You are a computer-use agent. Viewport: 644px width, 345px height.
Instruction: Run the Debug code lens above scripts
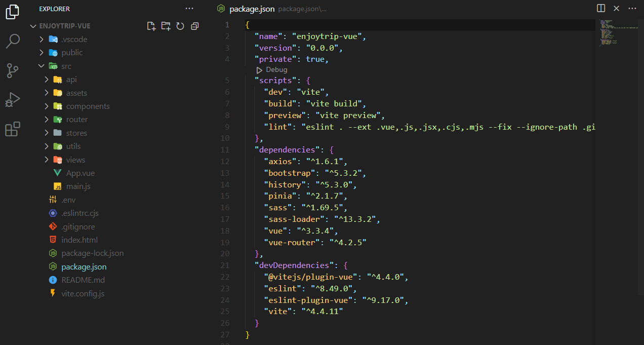coord(272,69)
